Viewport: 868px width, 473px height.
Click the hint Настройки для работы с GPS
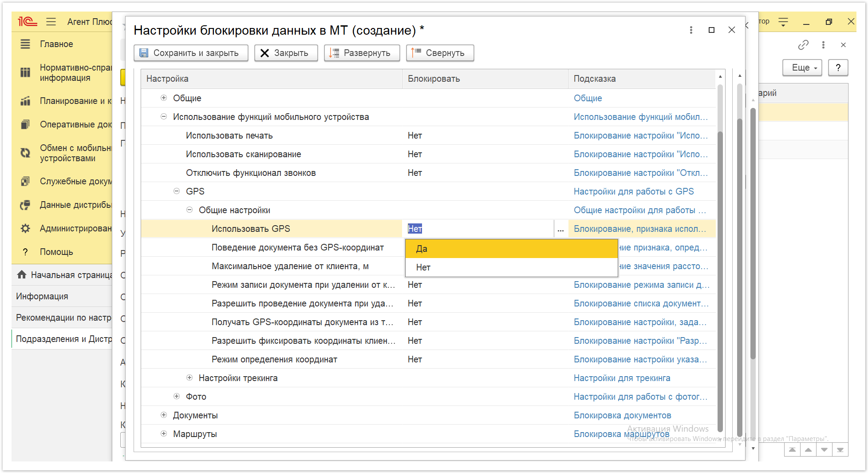click(634, 191)
